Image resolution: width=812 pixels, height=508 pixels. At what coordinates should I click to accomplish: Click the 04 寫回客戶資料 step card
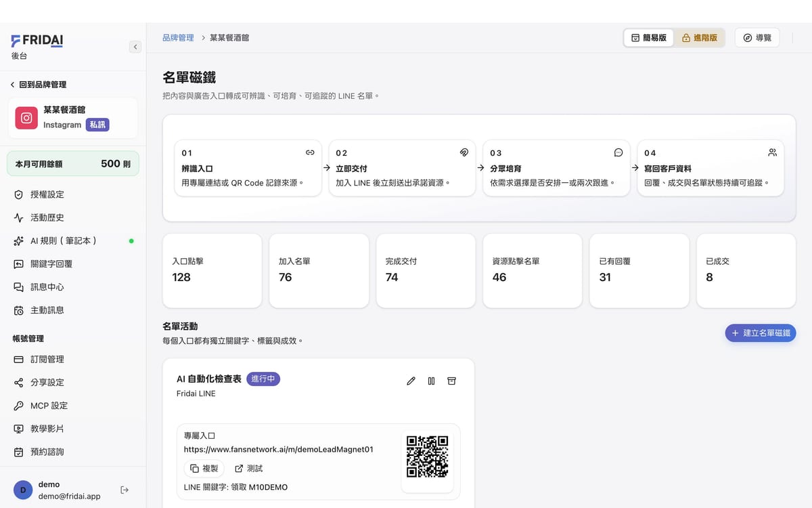click(x=710, y=168)
